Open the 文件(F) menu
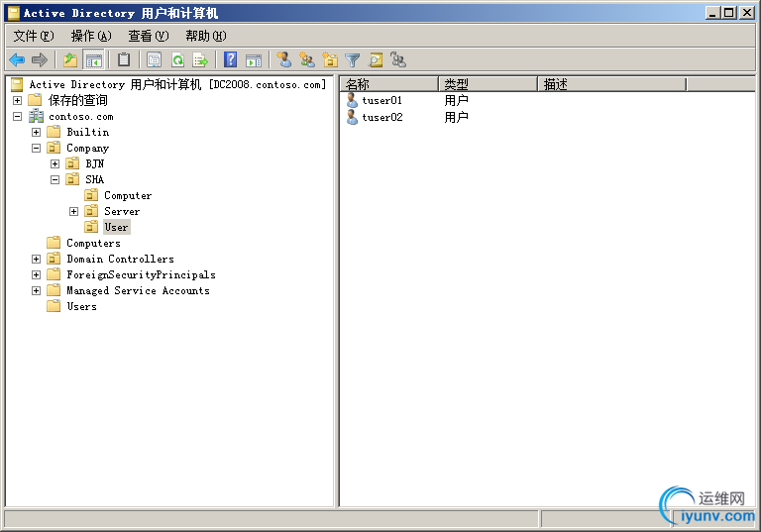Viewport: 761px width, 532px height. pyautogui.click(x=34, y=36)
